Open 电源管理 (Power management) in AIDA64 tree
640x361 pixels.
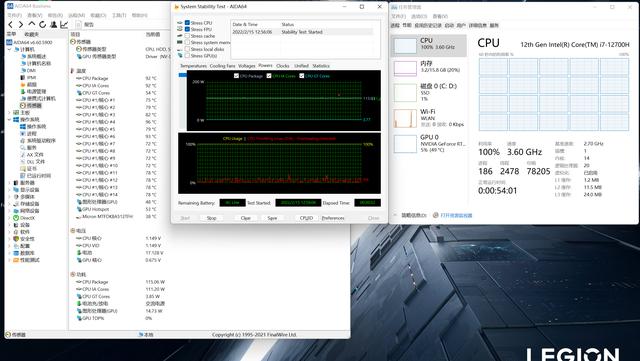click(x=36, y=91)
